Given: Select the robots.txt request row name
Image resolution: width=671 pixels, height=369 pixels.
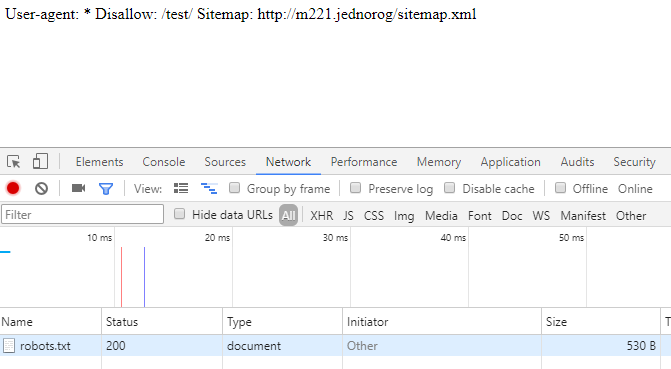Looking at the screenshot, I should (45, 346).
